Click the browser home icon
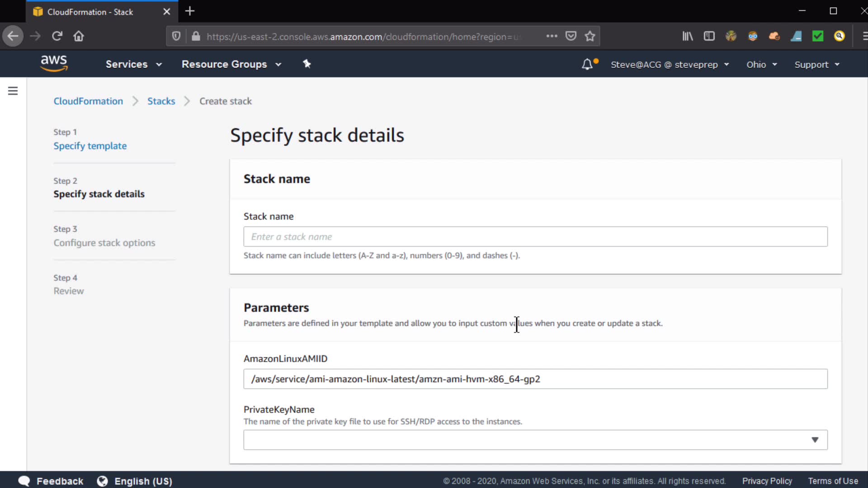The width and height of the screenshot is (868, 488). pyautogui.click(x=79, y=36)
